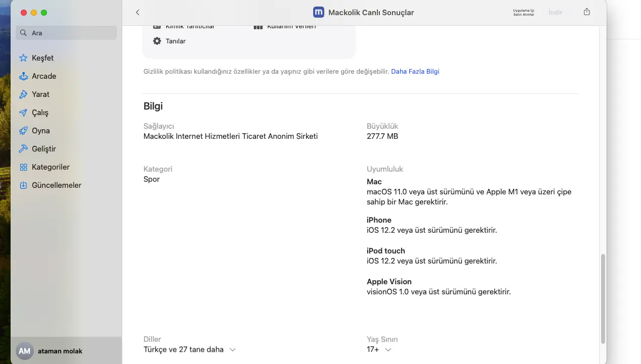Go back with the chevron button
The height and width of the screenshot is (364, 641).
[137, 12]
